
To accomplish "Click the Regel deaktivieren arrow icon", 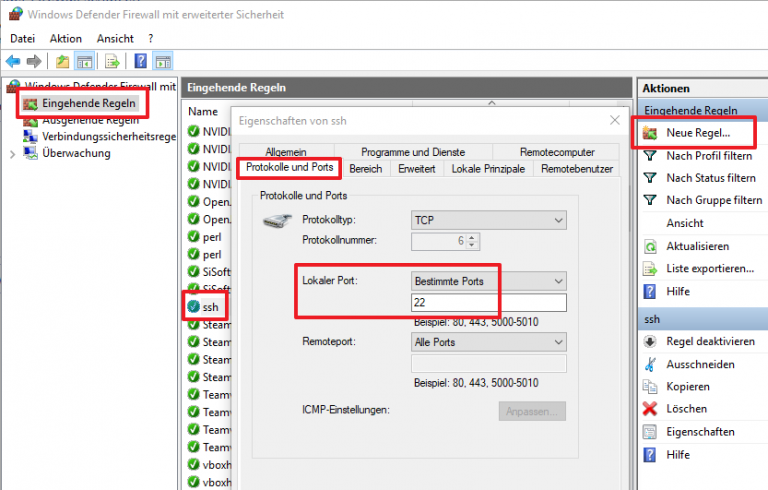I will pos(650,342).
